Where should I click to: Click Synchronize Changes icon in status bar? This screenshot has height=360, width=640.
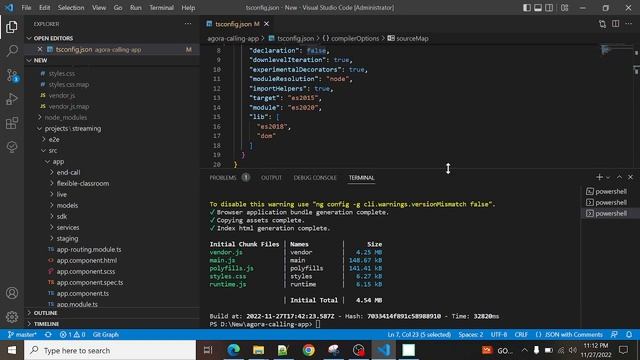[x=48, y=335]
